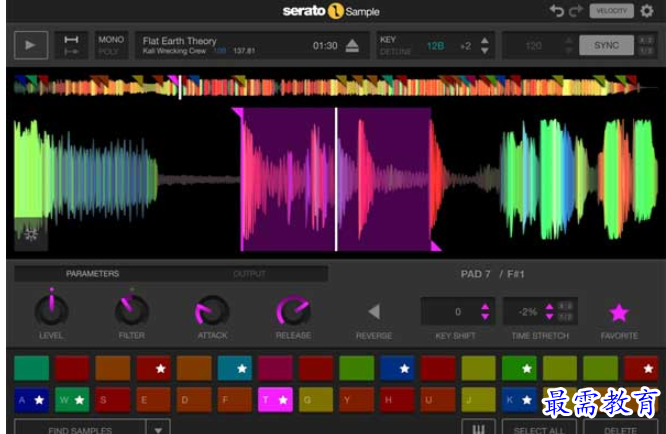The height and width of the screenshot is (434, 666).
Task: Trigger pad D
Action: [x=194, y=400]
